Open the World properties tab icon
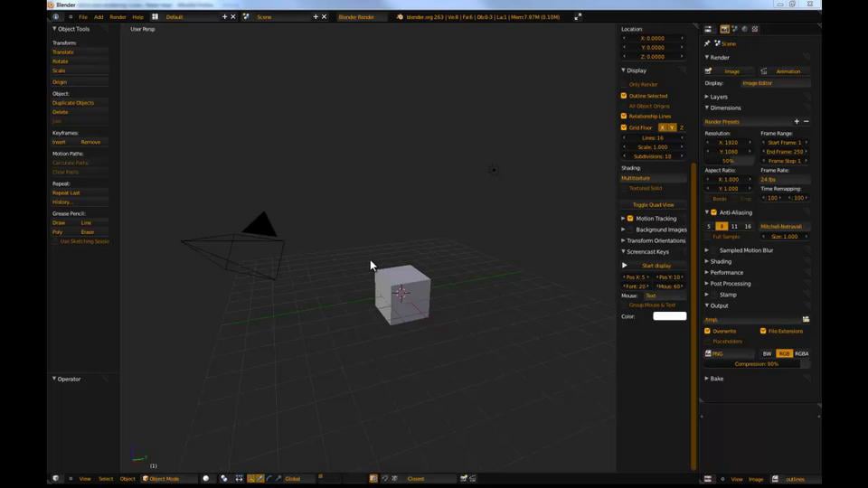 point(744,29)
